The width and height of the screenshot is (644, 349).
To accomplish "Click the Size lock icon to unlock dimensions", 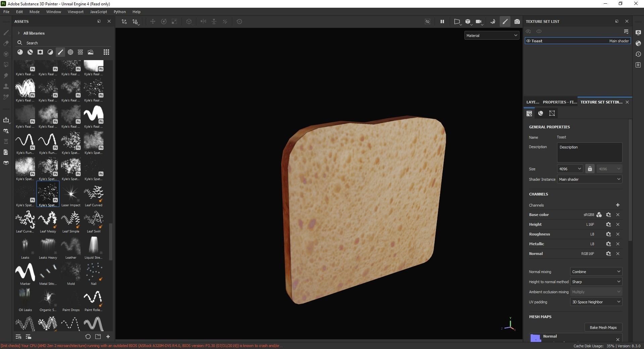I will (x=590, y=169).
